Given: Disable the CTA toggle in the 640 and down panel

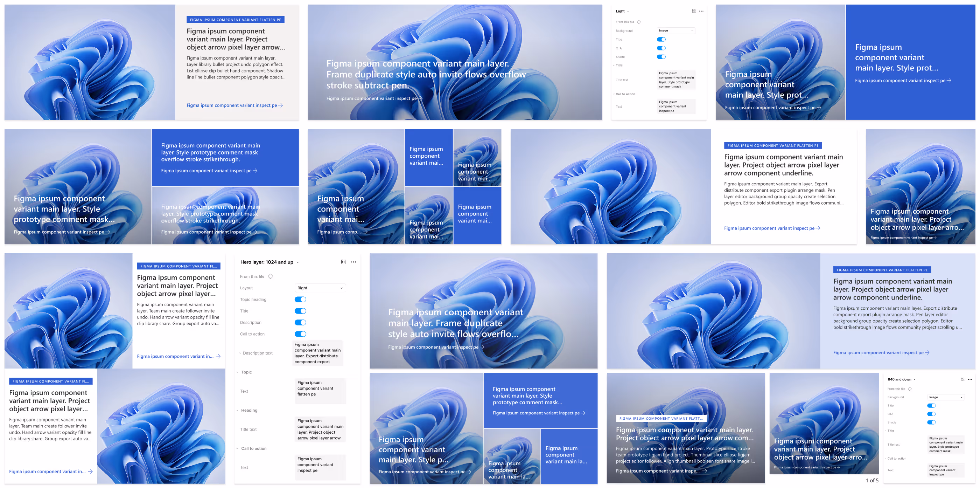Looking at the screenshot, I should click(x=931, y=414).
